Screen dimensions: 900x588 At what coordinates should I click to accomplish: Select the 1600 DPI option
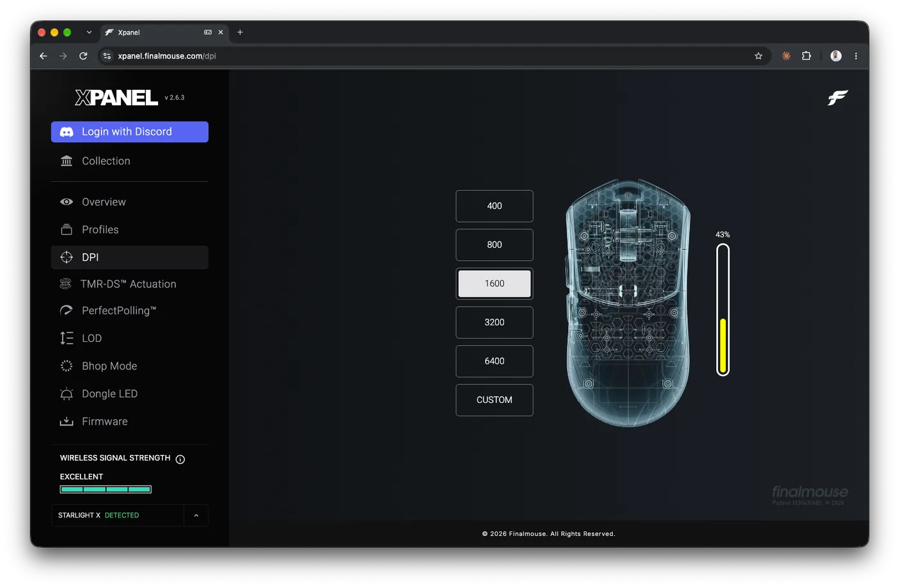point(494,283)
